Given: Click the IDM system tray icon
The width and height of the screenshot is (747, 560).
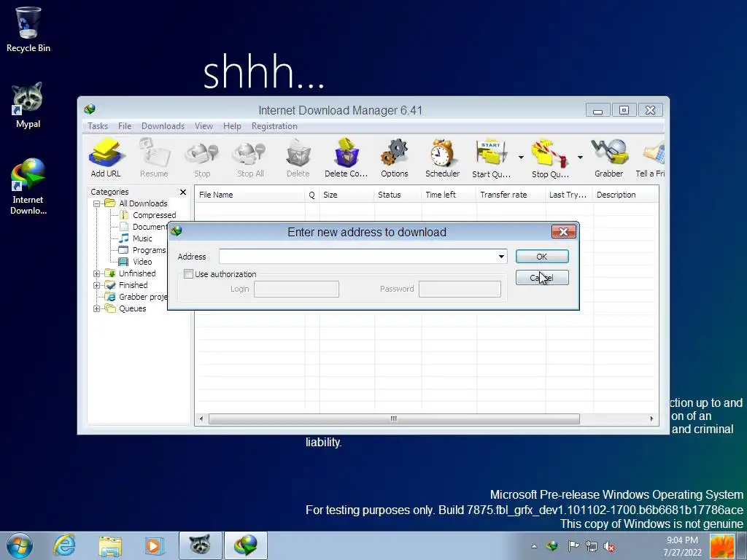Looking at the screenshot, I should click(552, 545).
